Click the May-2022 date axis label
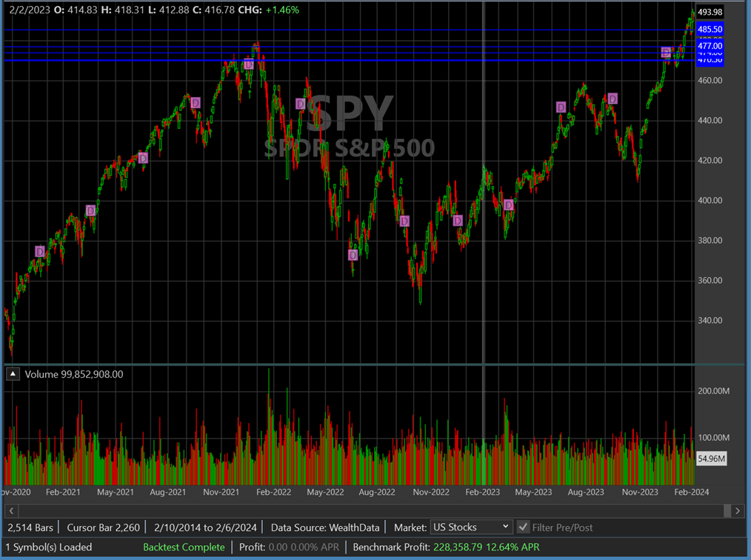 click(x=325, y=492)
